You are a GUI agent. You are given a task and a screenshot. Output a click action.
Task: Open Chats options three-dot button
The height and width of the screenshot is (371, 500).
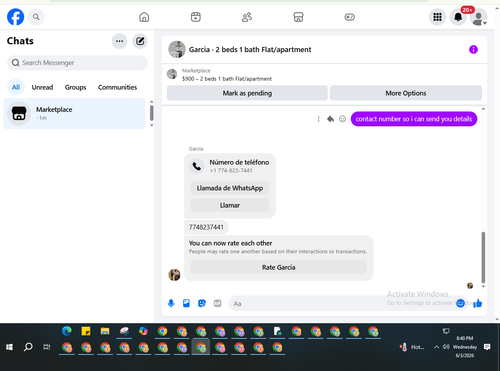pyautogui.click(x=119, y=41)
